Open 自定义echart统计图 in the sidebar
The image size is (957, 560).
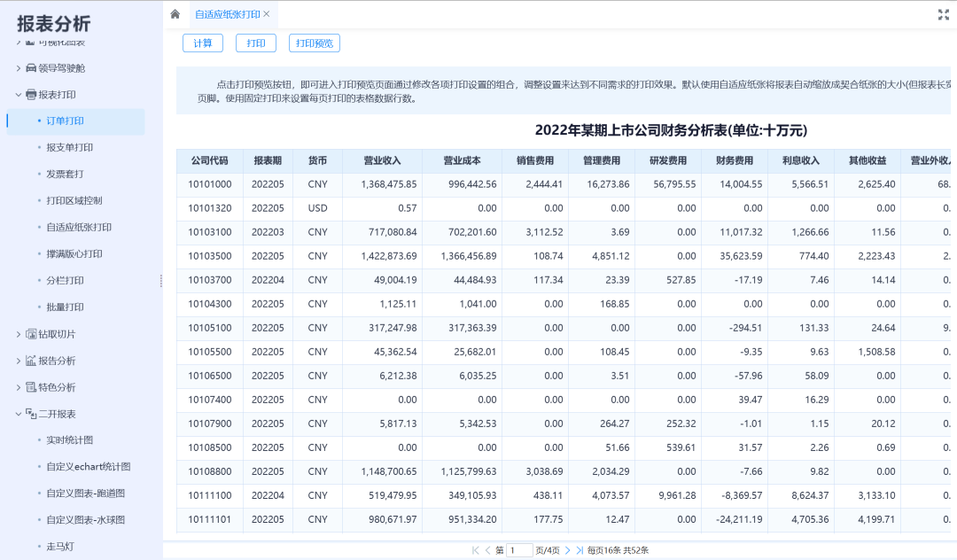(x=88, y=466)
